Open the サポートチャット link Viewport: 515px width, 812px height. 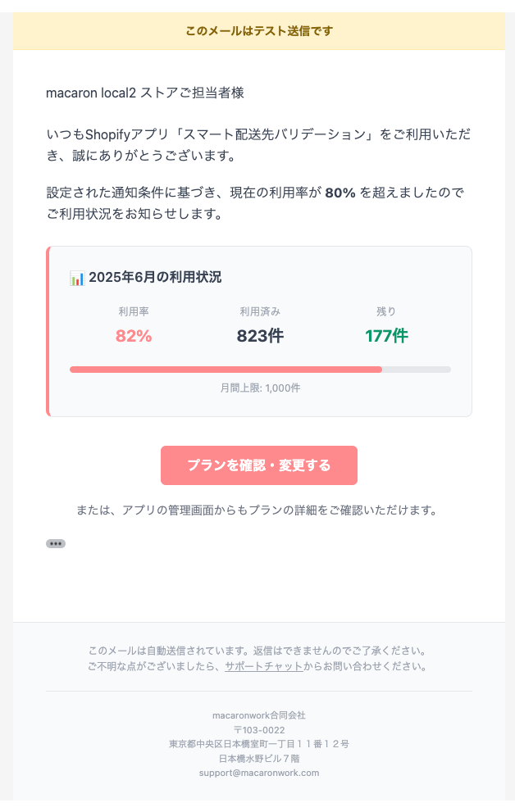(263, 666)
